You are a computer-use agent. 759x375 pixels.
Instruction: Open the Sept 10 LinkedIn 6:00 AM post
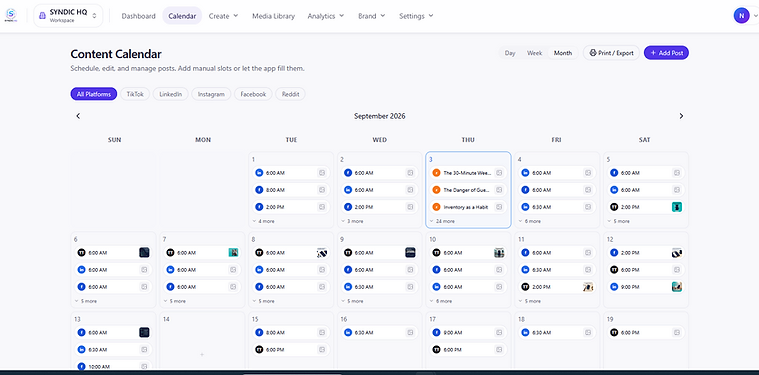(468, 287)
